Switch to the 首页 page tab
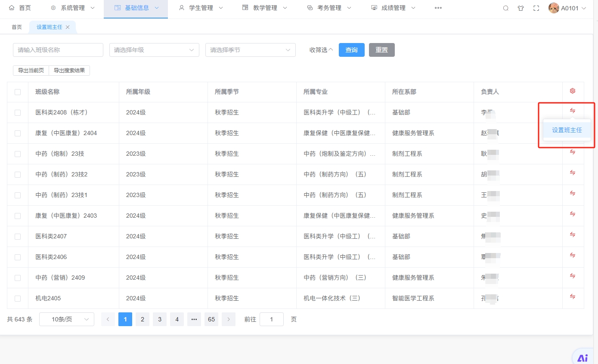The width and height of the screenshot is (598, 364). (x=17, y=27)
